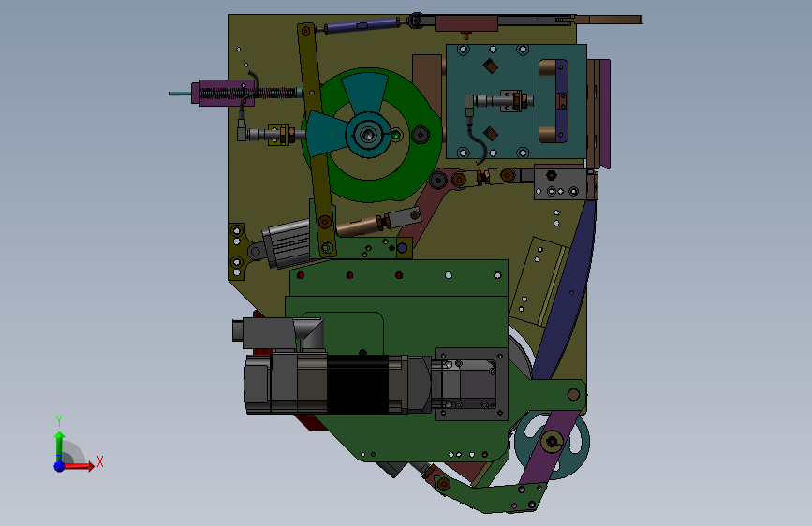Select the olive hinge bracket on the left edge
This screenshot has height=526, width=812.
tap(237, 251)
